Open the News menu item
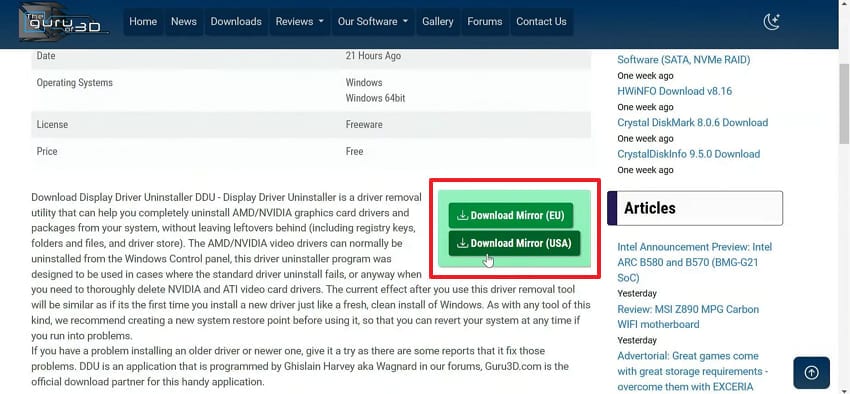The height and width of the screenshot is (394, 850). pyautogui.click(x=184, y=22)
